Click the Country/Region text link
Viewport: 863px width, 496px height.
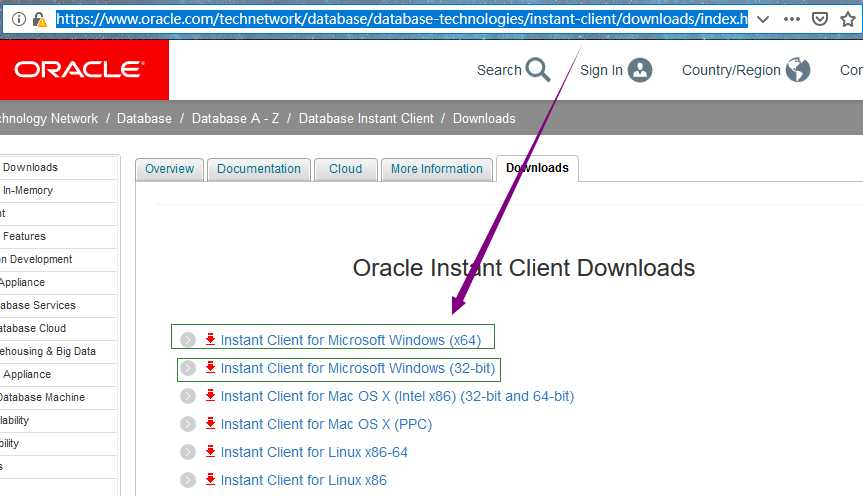[x=731, y=70]
